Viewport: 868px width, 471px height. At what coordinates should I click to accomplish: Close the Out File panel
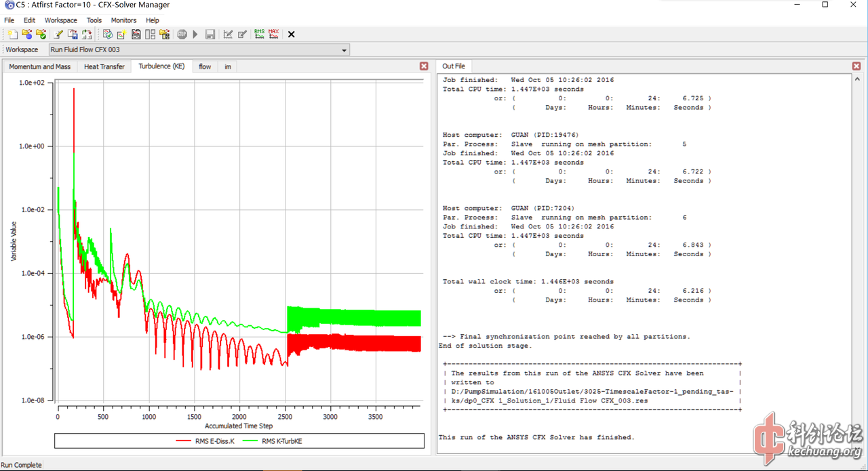856,66
